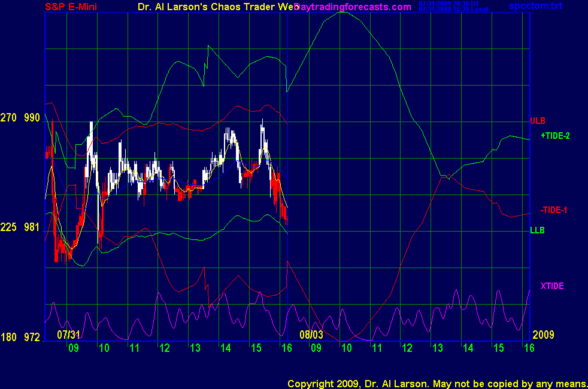Select the 990 price axis value

coord(32,118)
